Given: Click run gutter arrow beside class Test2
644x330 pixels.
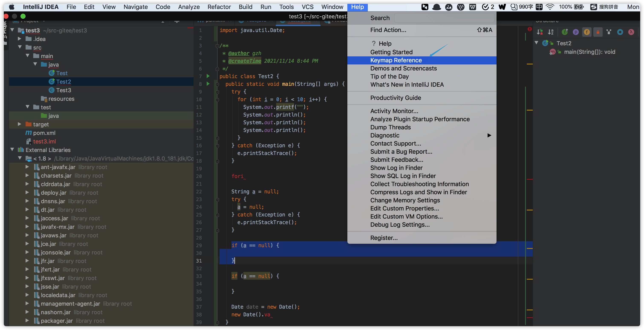Looking at the screenshot, I should tap(208, 76).
